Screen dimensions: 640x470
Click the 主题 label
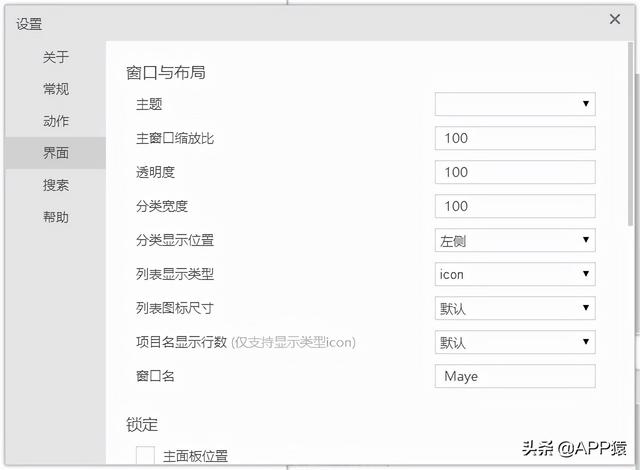pos(149,104)
